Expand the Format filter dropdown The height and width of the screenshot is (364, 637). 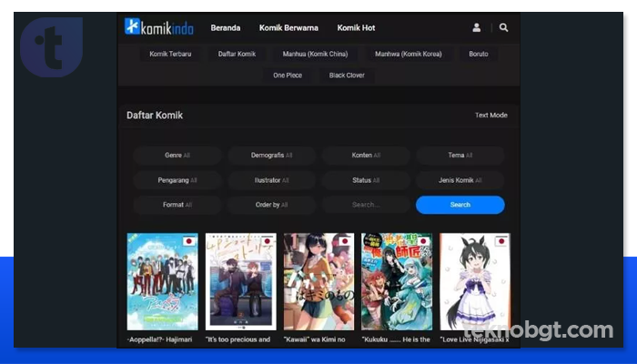pos(177,205)
